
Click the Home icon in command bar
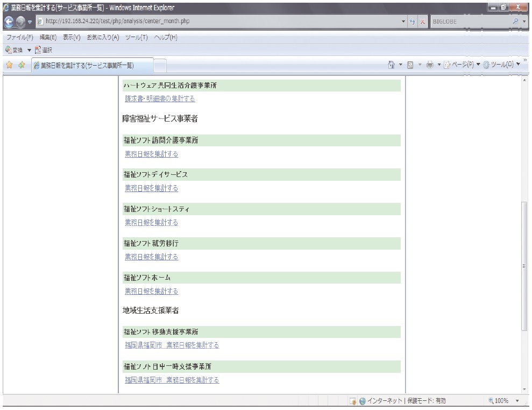click(391, 65)
